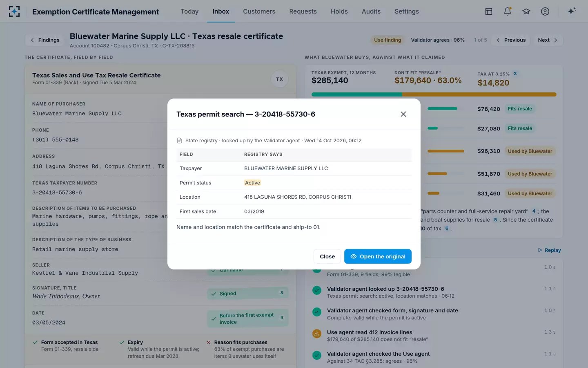Click check mark beside Form accepted in Texas
Viewport: 588px width, 368px height.
(35, 343)
